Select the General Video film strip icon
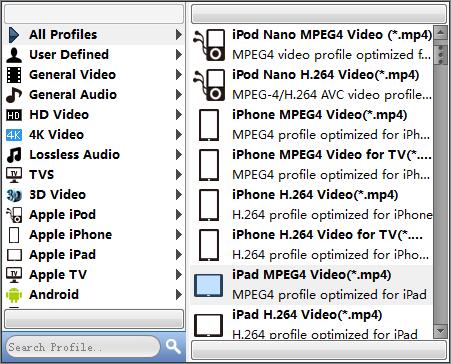This screenshot has height=364, width=451. [14, 75]
